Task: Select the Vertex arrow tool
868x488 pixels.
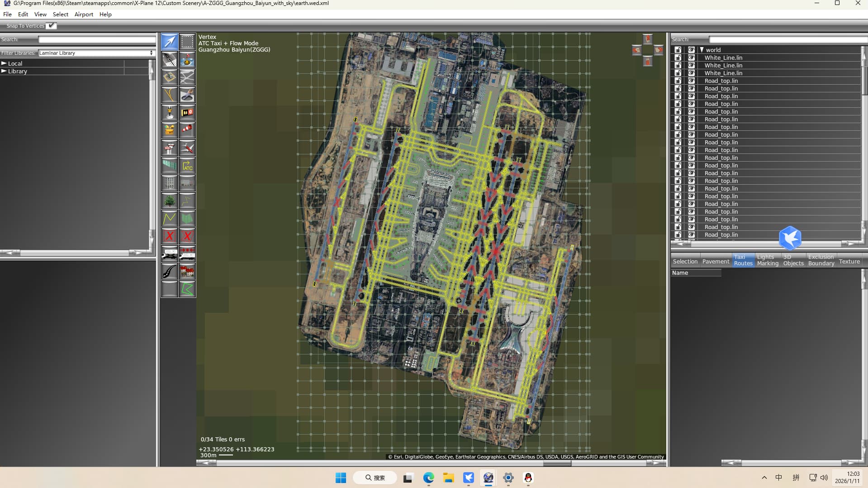Action: pyautogui.click(x=170, y=42)
